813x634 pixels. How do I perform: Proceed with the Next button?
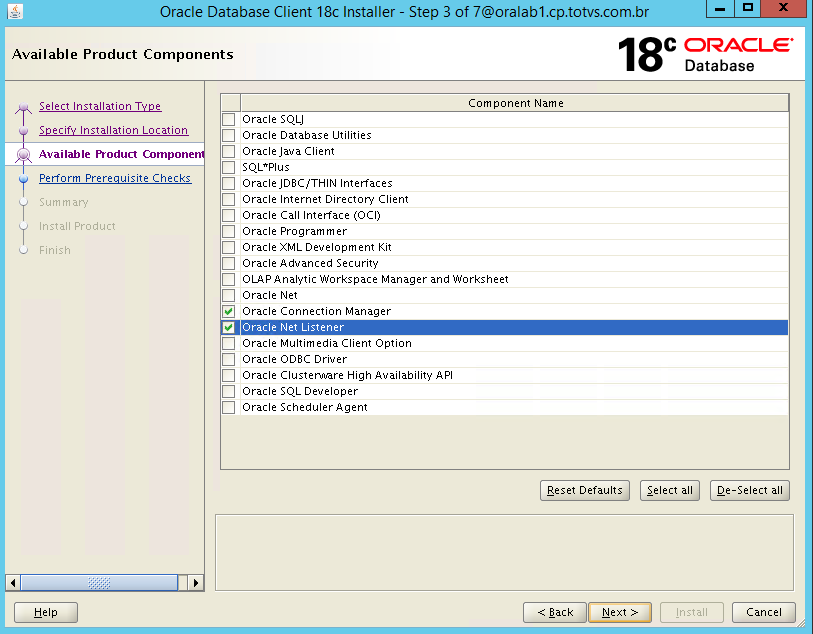[620, 612]
